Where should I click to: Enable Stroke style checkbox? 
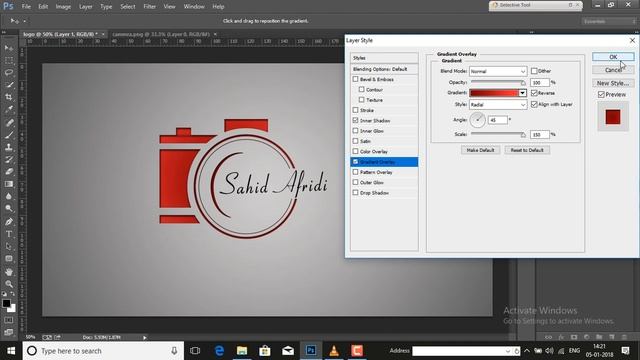click(356, 110)
